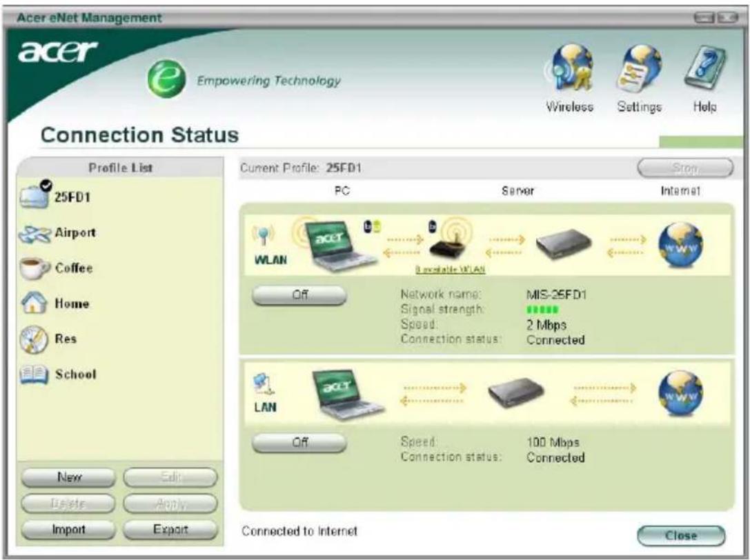Click the Wireless label under the globe

570,106
